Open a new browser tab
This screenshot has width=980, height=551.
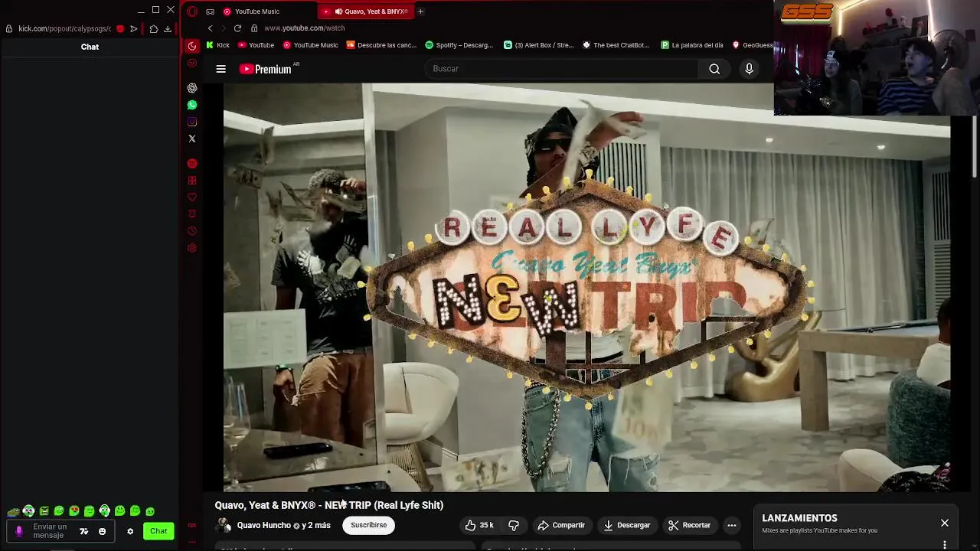point(420,11)
